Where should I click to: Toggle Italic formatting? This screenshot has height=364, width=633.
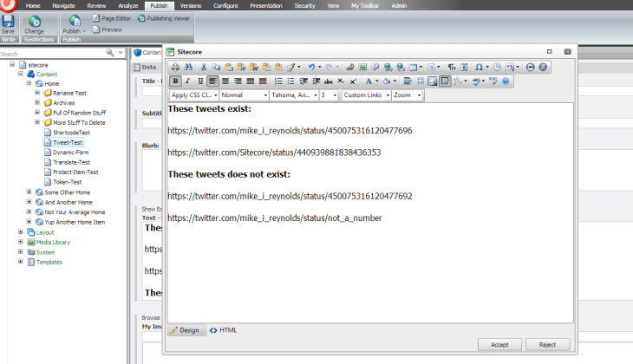pos(188,81)
